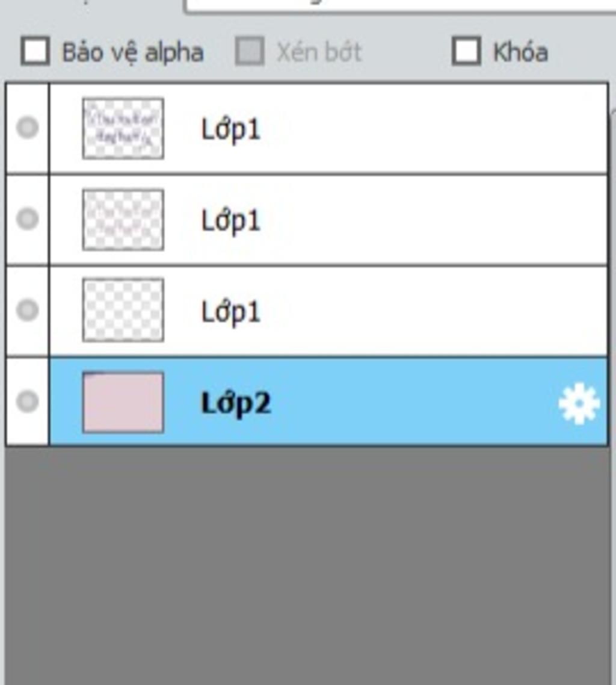Check the Khóa lock checkbox

pos(466,51)
